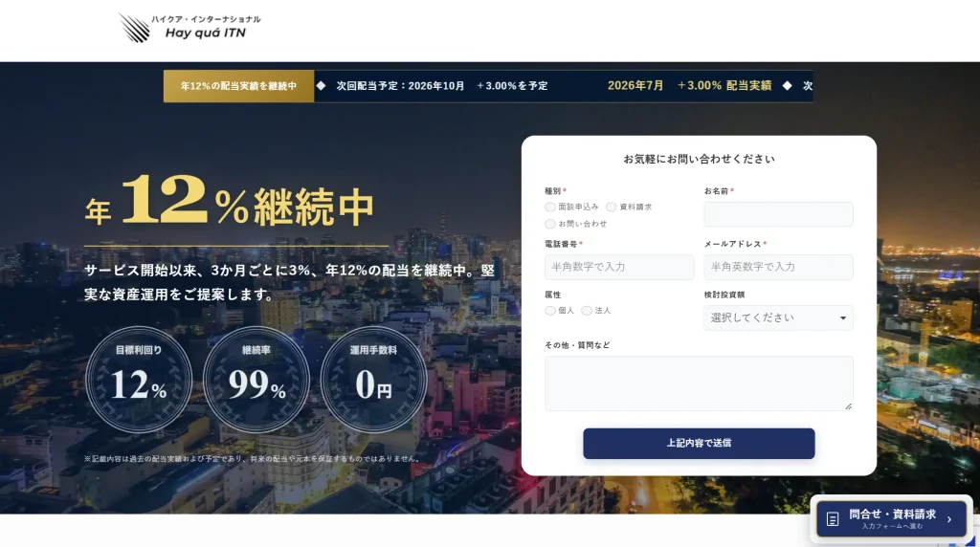Click the 年12%の配当実績を継続中 gold banner
The width and height of the screenshot is (980, 547).
238,86
